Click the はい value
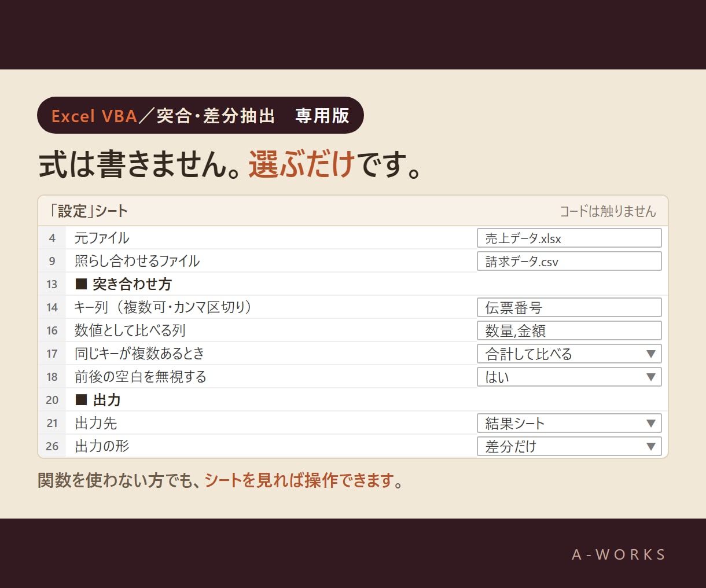 pyautogui.click(x=497, y=377)
